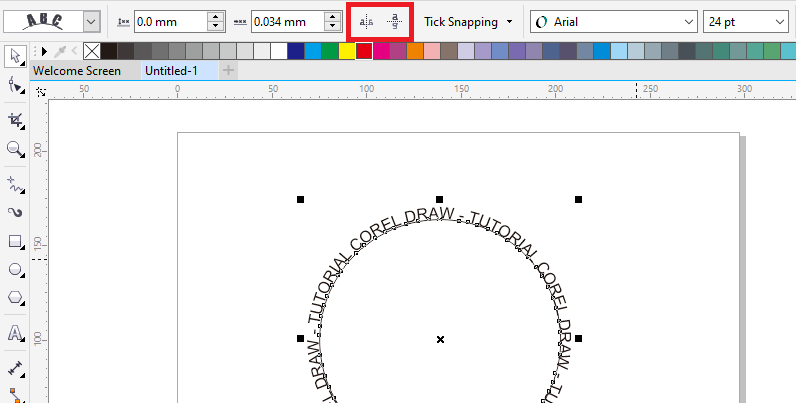796x403 pixels.
Task: Switch to Welcome Screen tab
Action: tap(77, 71)
